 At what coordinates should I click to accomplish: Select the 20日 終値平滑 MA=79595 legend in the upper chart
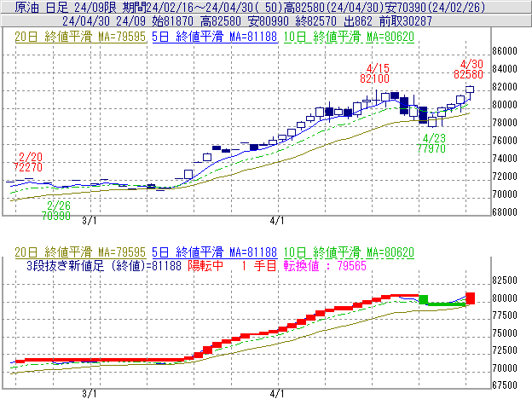(x=80, y=37)
